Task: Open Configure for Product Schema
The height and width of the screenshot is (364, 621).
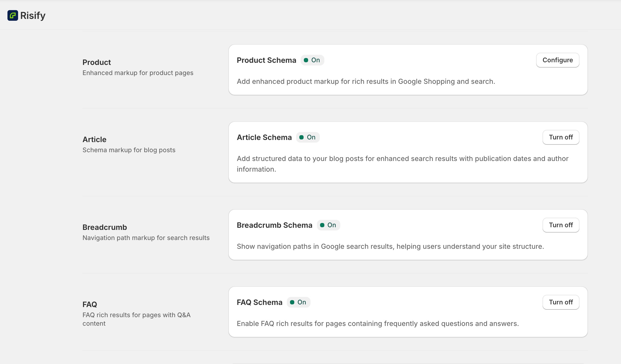Action: tap(557, 60)
